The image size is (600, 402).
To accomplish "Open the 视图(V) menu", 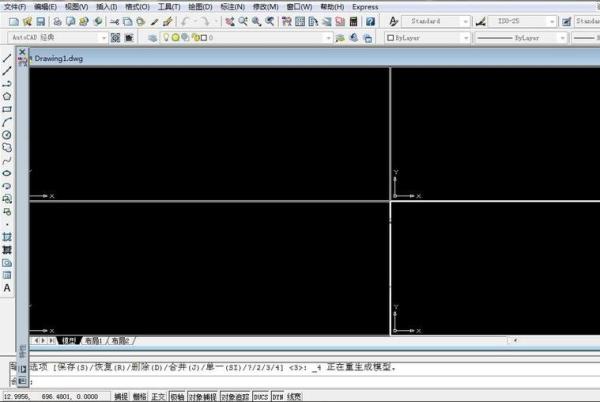I will (x=76, y=7).
